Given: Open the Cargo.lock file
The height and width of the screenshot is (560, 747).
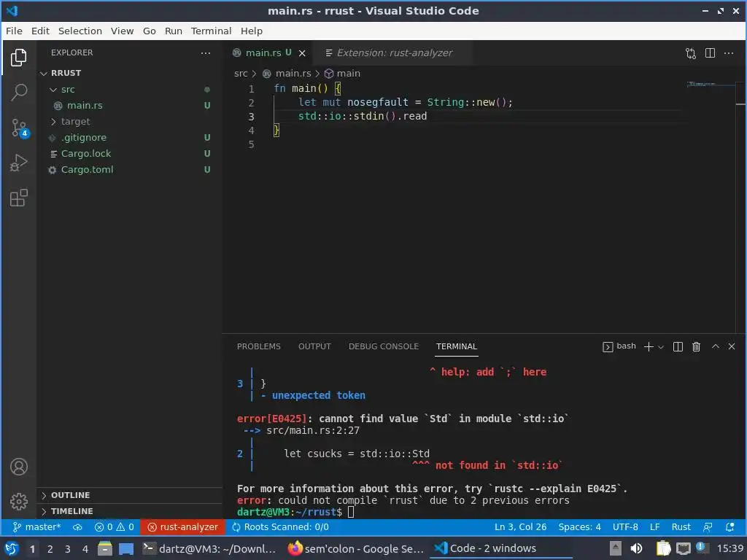Looking at the screenshot, I should click(128, 153).
